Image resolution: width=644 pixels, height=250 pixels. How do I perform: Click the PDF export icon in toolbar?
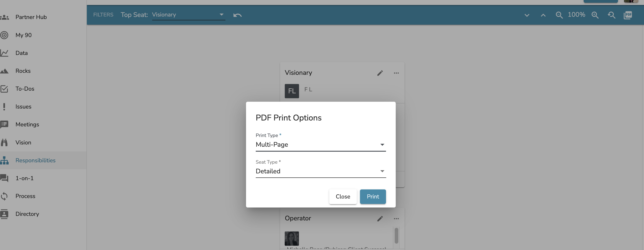coord(627,15)
